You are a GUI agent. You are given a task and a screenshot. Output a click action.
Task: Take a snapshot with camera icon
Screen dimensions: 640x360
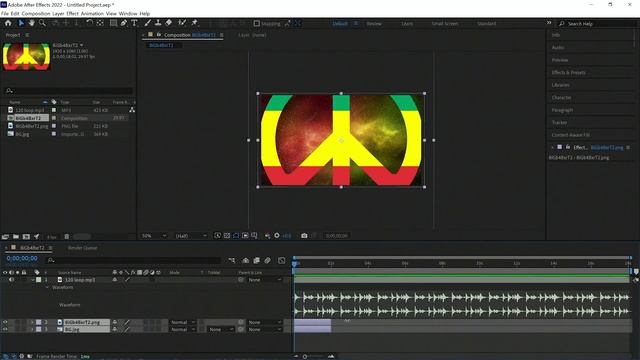pyautogui.click(x=304, y=236)
